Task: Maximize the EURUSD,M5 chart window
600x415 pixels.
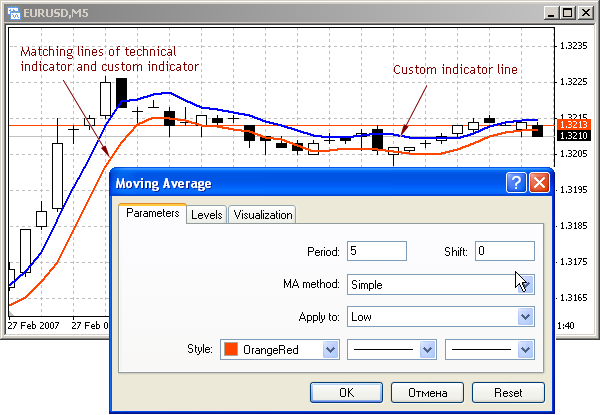Action: point(568,13)
